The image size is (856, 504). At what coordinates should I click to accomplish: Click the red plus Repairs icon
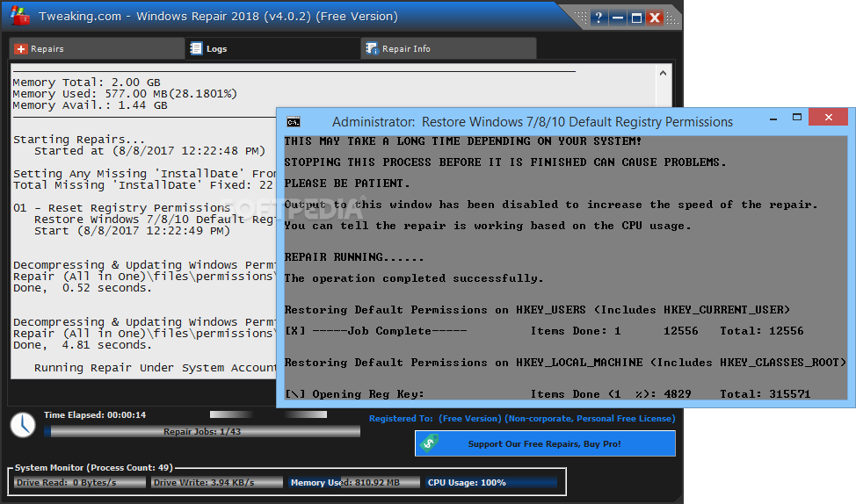click(x=21, y=49)
